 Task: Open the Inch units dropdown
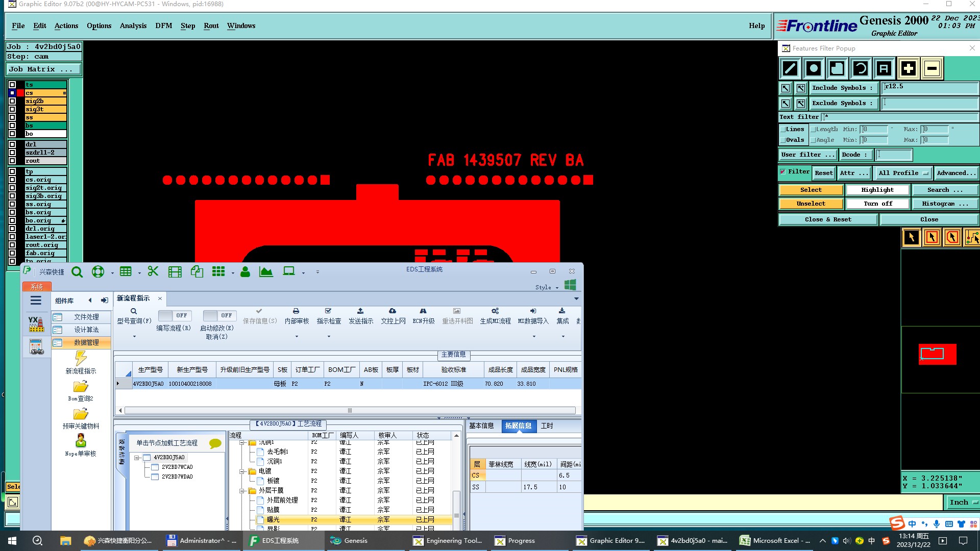[x=962, y=503]
